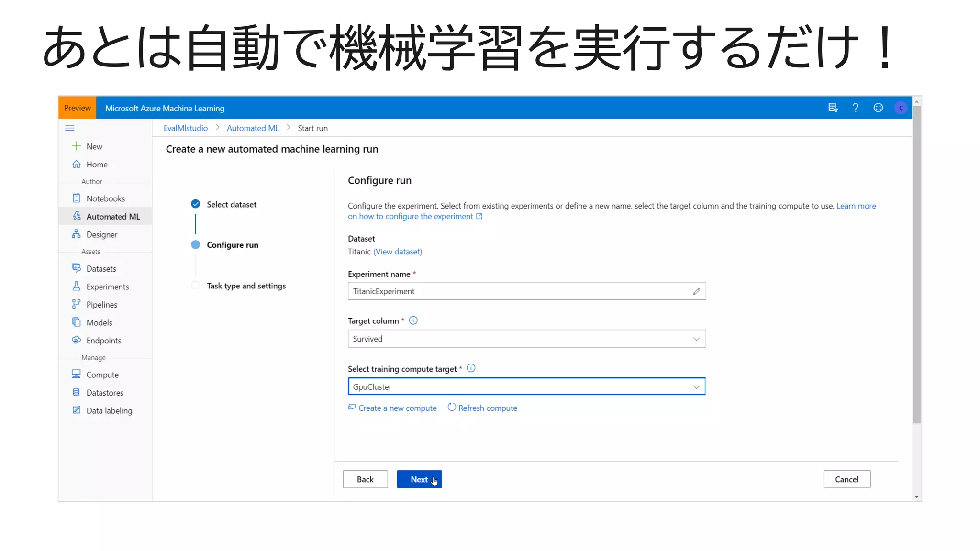Click the Target column info icon
Image resolution: width=980 pixels, height=551 pixels.
[x=413, y=320]
